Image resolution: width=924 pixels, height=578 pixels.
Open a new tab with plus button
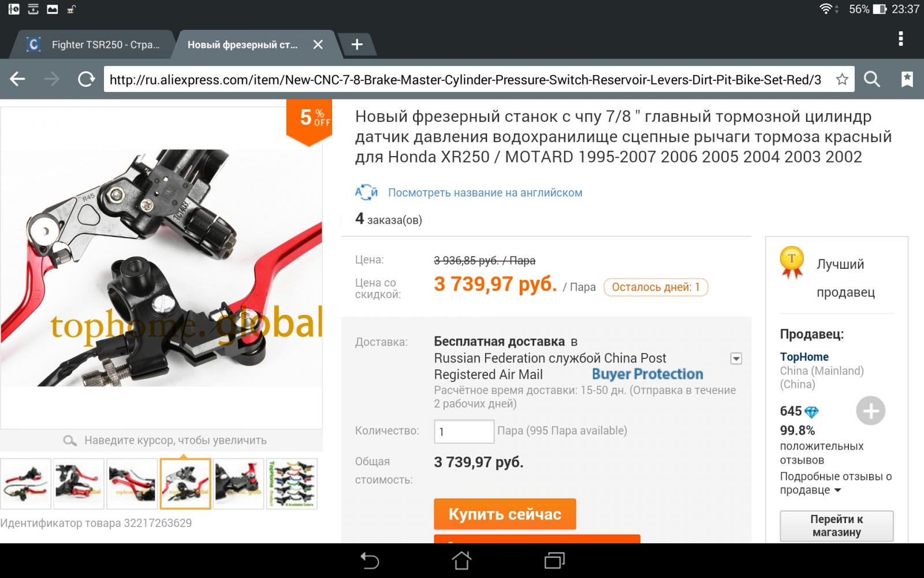(x=357, y=45)
